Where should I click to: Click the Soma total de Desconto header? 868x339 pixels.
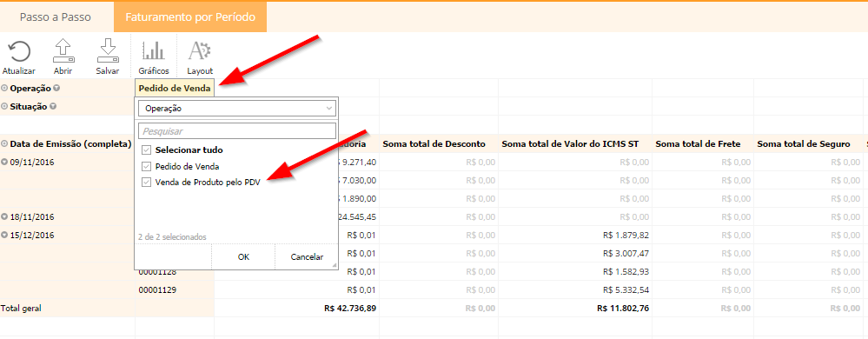click(434, 144)
